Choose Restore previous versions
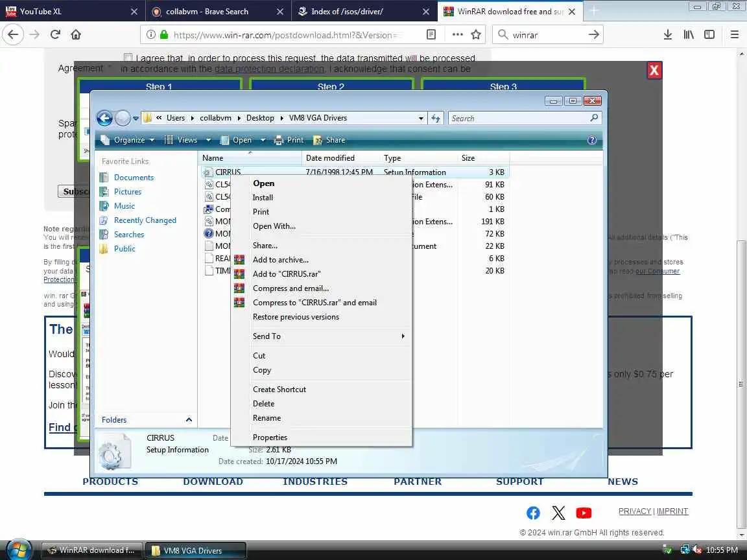The width and height of the screenshot is (747, 560). [x=322, y=317]
